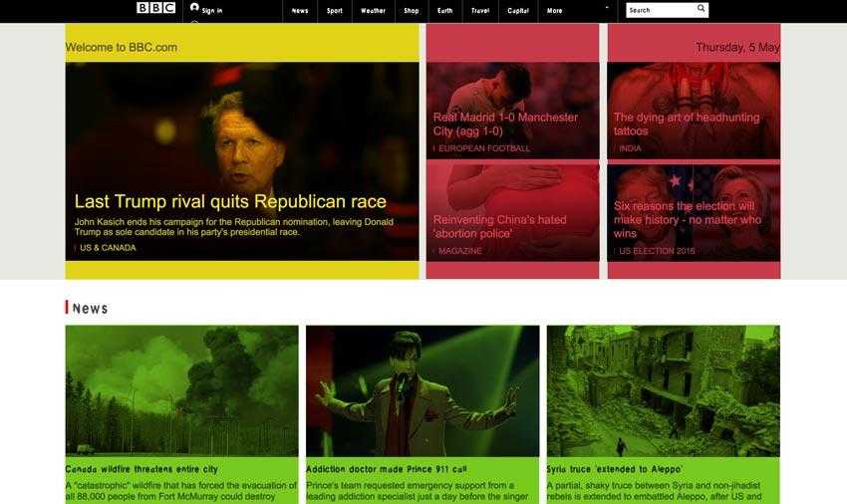Open 'Addiction doctor made Prince 911 call'
This screenshot has width=847, height=504.
385,469
